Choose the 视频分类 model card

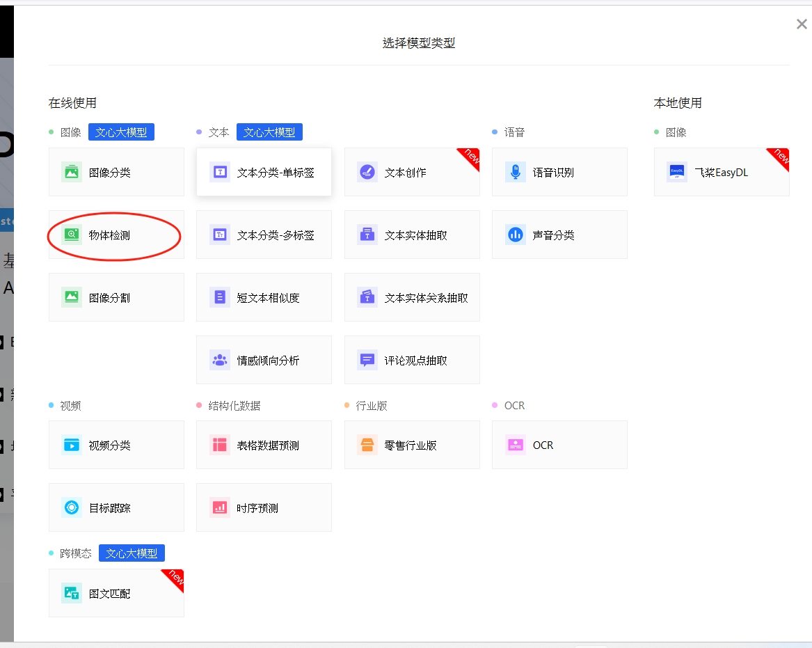click(x=116, y=445)
